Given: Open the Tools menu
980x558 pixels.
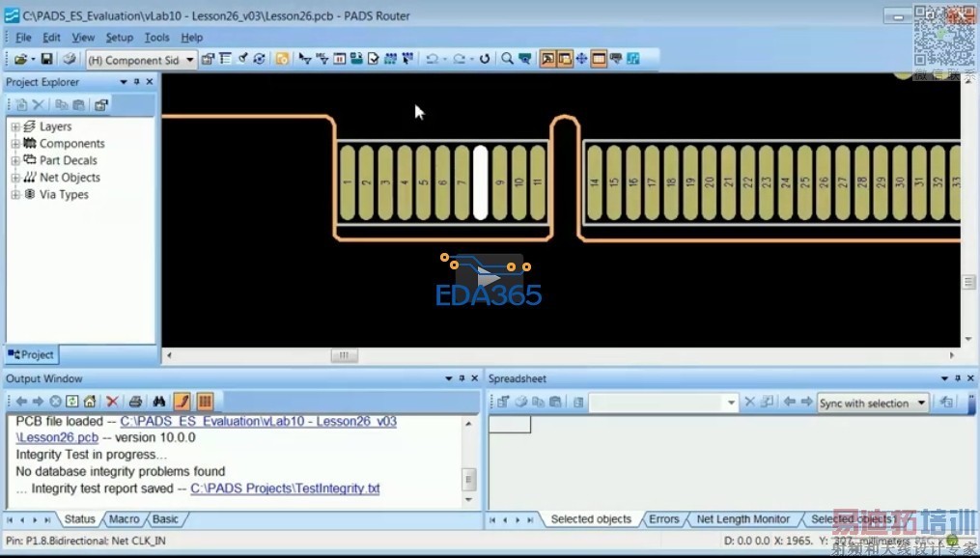Looking at the screenshot, I should tap(156, 38).
